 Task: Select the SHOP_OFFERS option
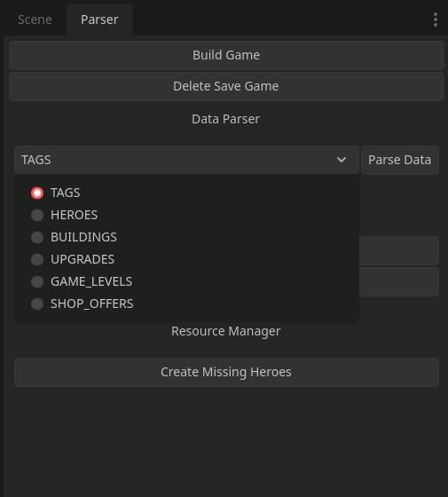(186, 304)
